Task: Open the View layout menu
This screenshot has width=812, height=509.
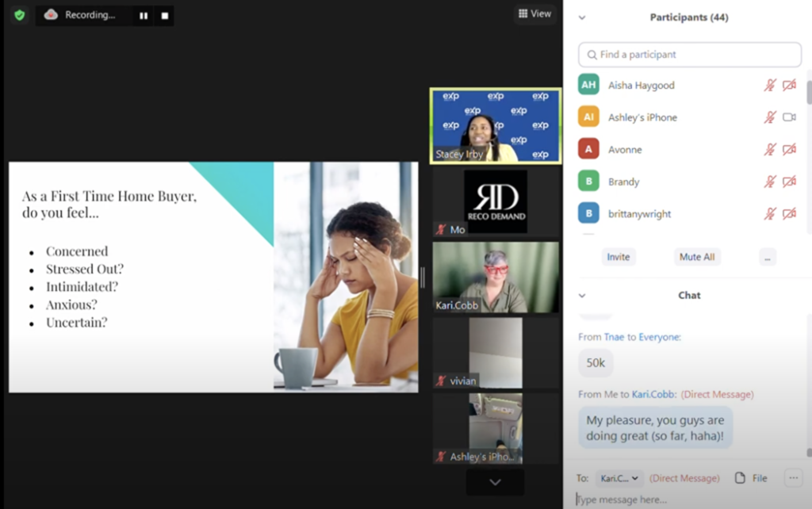Action: tap(534, 13)
